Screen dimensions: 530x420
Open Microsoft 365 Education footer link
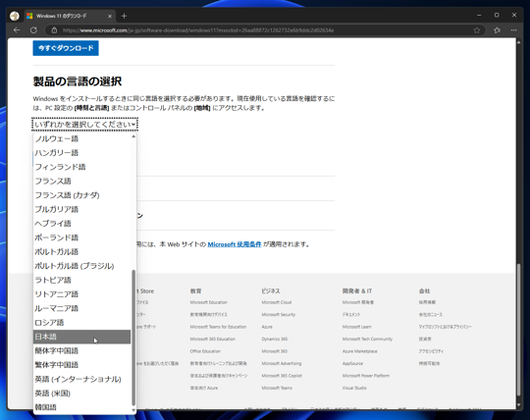(x=213, y=339)
